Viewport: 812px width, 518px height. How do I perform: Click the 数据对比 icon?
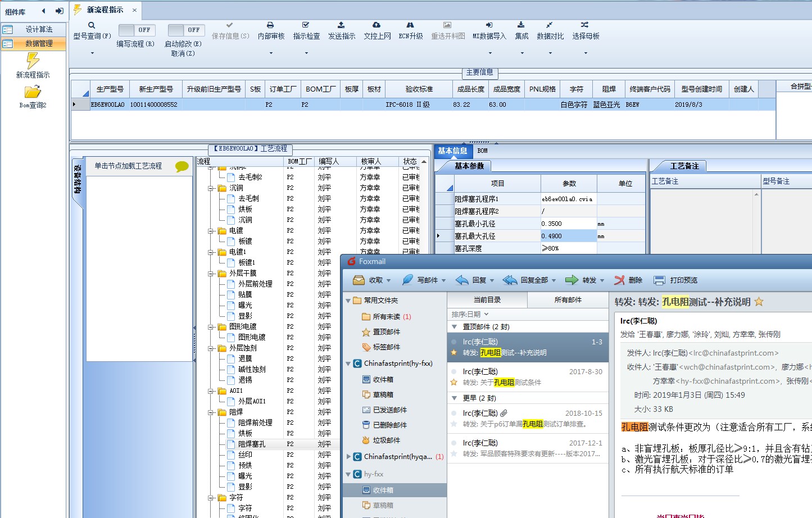coord(550,25)
